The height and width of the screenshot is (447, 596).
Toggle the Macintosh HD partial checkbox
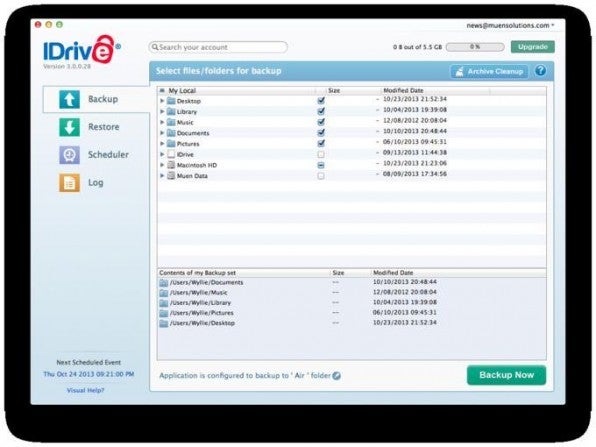(x=321, y=165)
